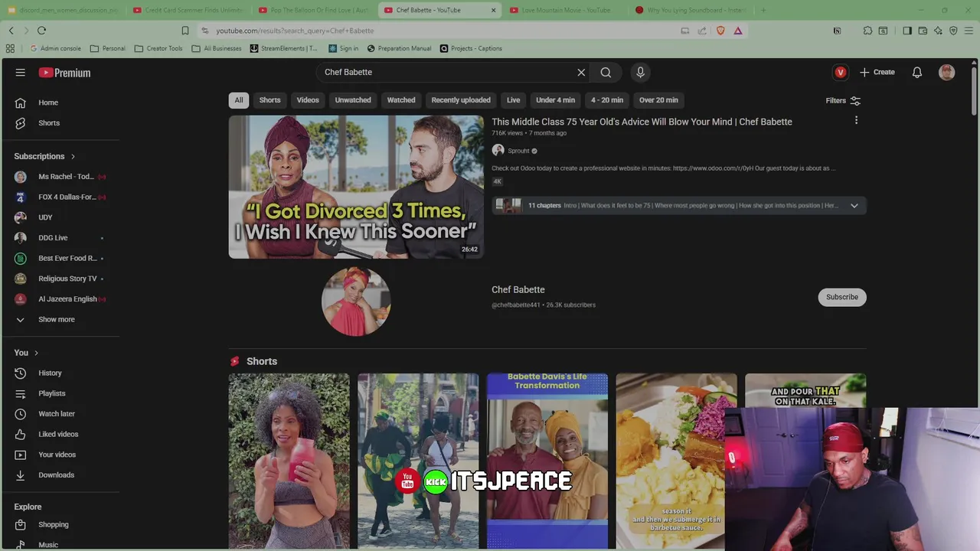Switch to the Love Mountain Movie browser tab
Viewport: 980px width, 551px height.
click(x=565, y=10)
